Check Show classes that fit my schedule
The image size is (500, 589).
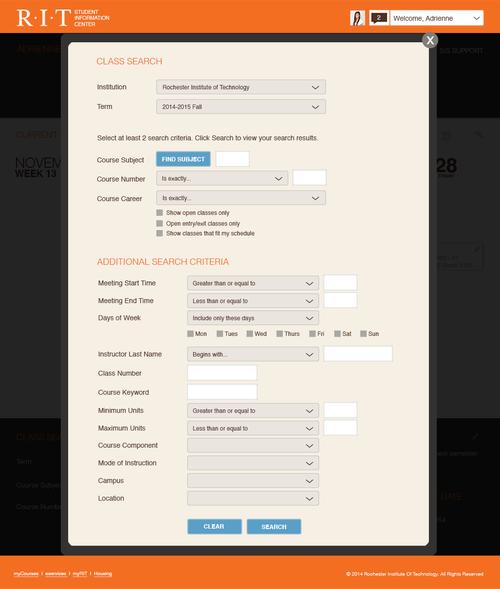pos(160,233)
